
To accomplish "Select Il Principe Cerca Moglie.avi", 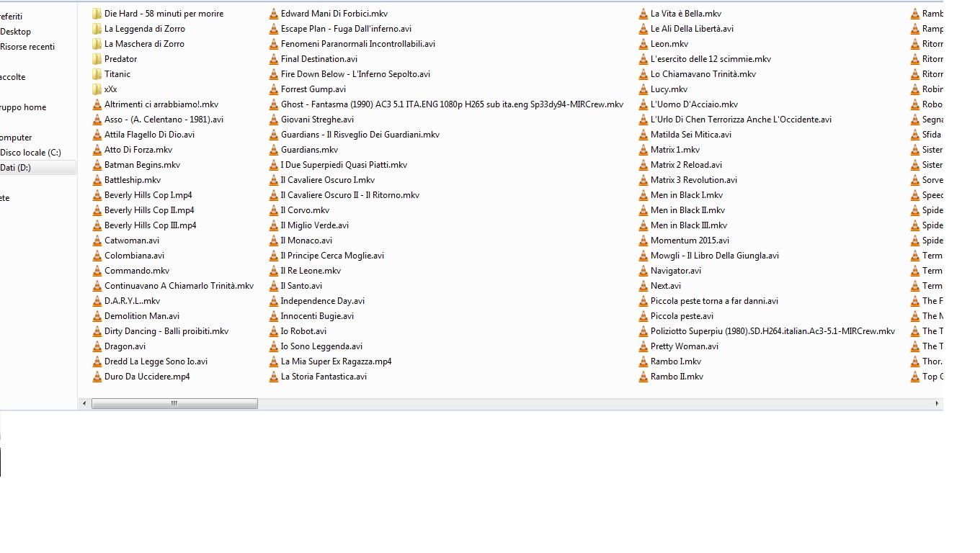I will point(332,256).
